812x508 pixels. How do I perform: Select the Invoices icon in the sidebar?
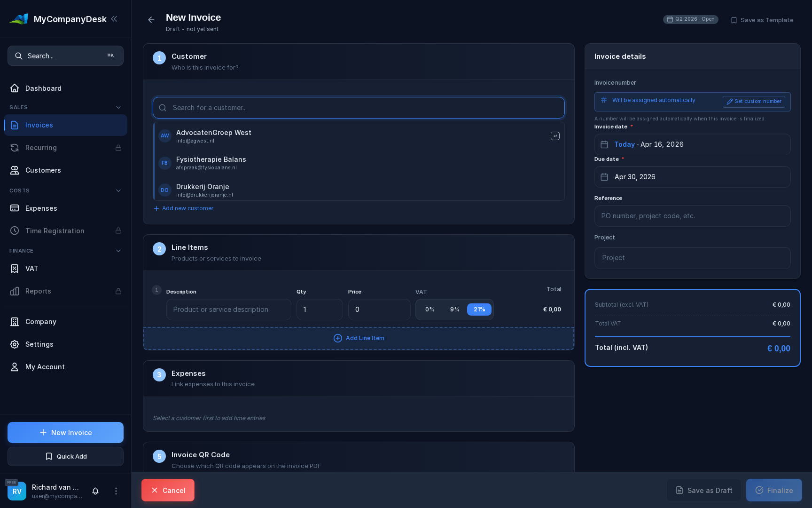[x=15, y=125]
